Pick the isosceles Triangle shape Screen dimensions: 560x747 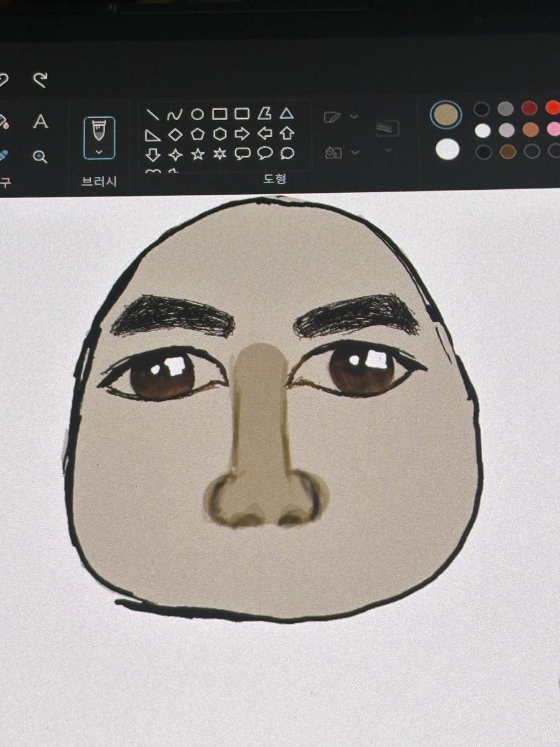(286, 113)
